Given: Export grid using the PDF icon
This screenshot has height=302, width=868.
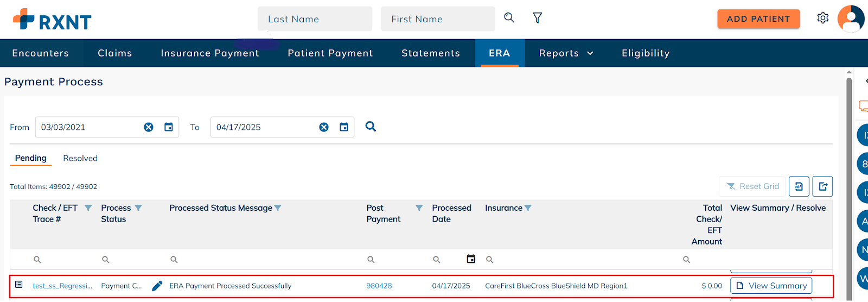Looking at the screenshot, I should pyautogui.click(x=799, y=186).
